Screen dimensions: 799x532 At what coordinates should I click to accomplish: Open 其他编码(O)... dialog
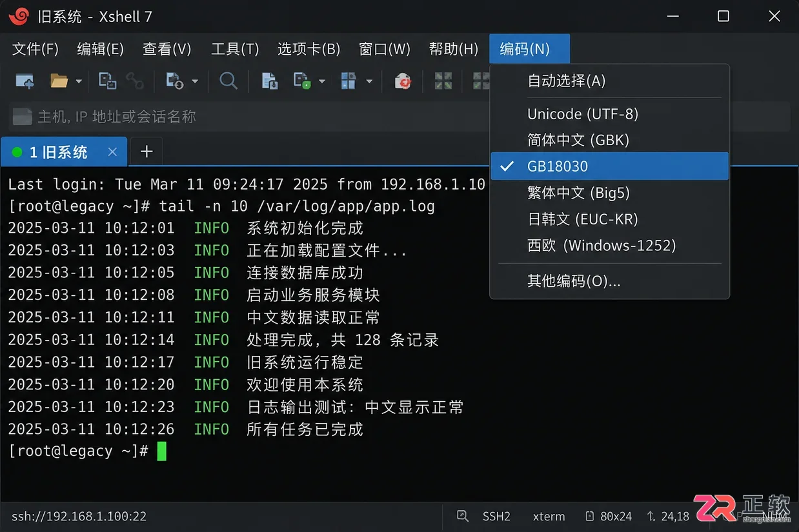pos(610,281)
